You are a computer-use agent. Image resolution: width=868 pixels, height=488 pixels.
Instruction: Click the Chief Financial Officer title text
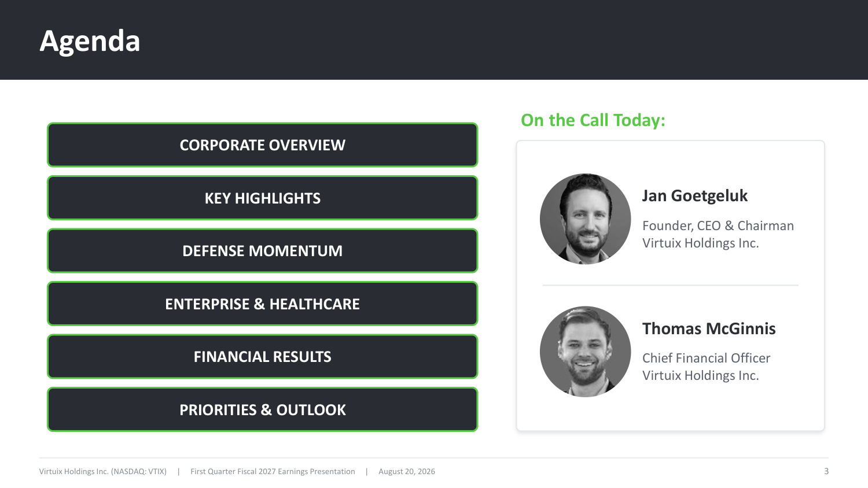pos(706,358)
